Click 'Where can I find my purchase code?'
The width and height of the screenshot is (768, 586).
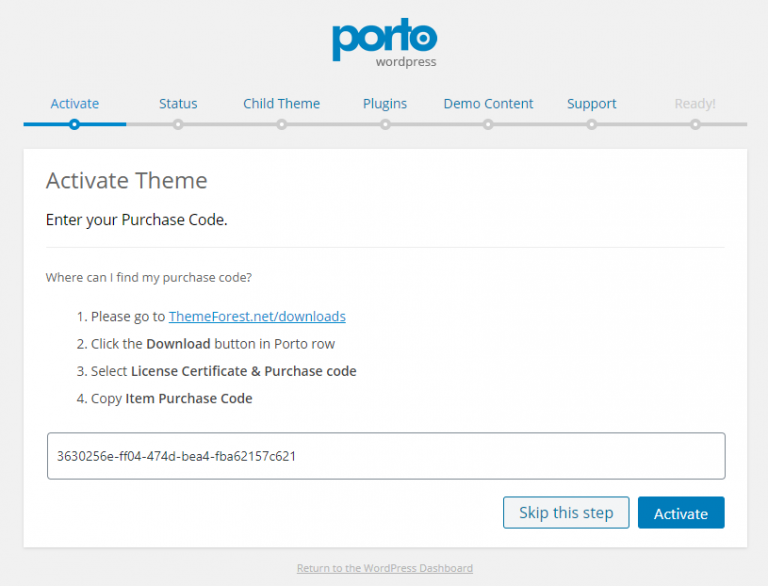148,277
